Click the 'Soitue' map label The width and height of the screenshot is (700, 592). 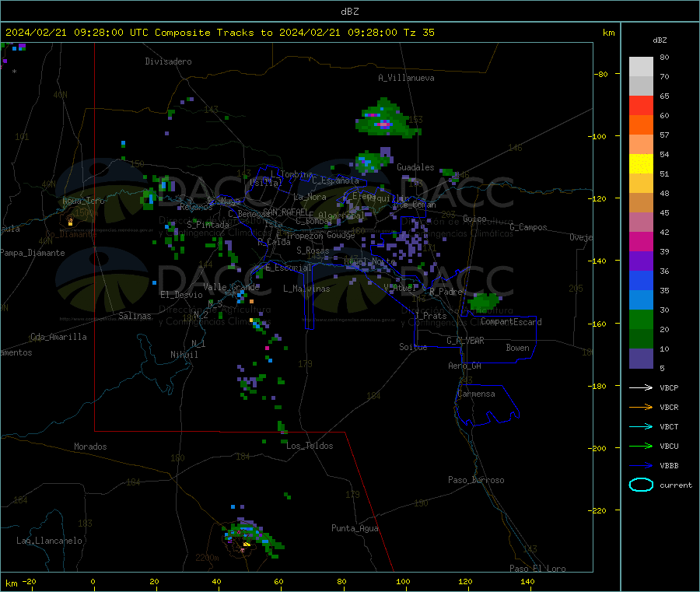413,347
